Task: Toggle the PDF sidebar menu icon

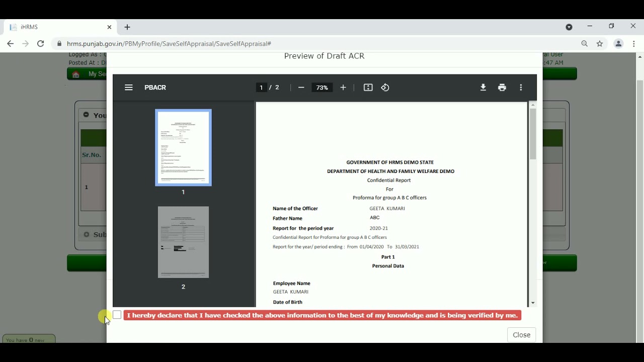Action: click(x=129, y=87)
